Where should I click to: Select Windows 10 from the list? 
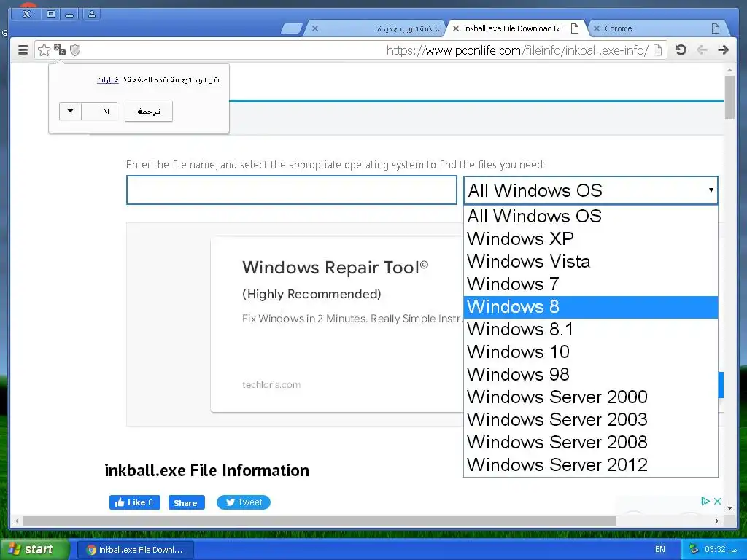tap(591, 352)
